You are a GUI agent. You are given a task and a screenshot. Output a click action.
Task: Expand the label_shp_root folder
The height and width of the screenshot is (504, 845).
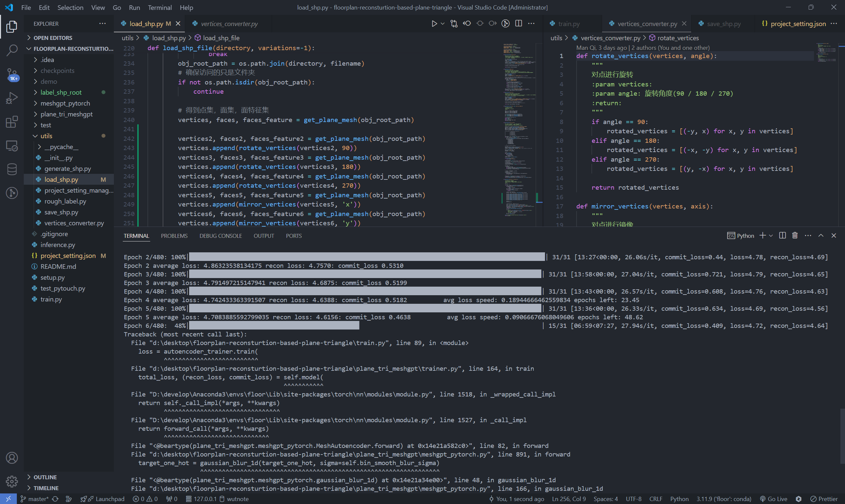click(x=61, y=92)
